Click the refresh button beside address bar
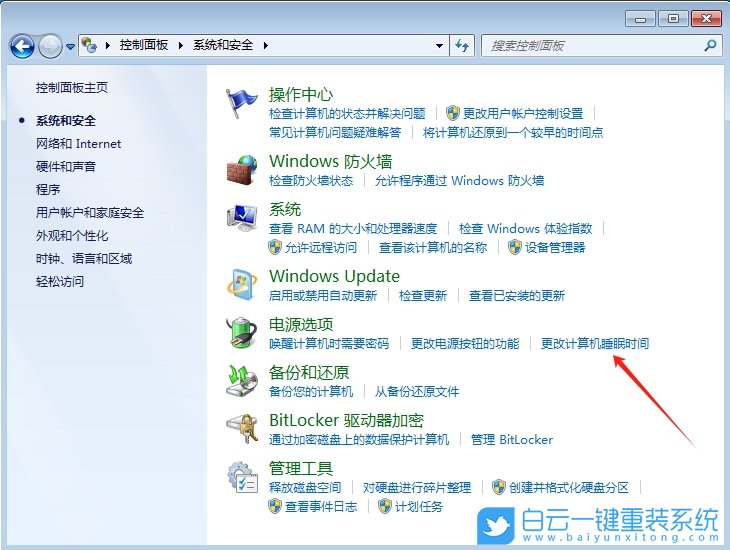 (x=462, y=46)
